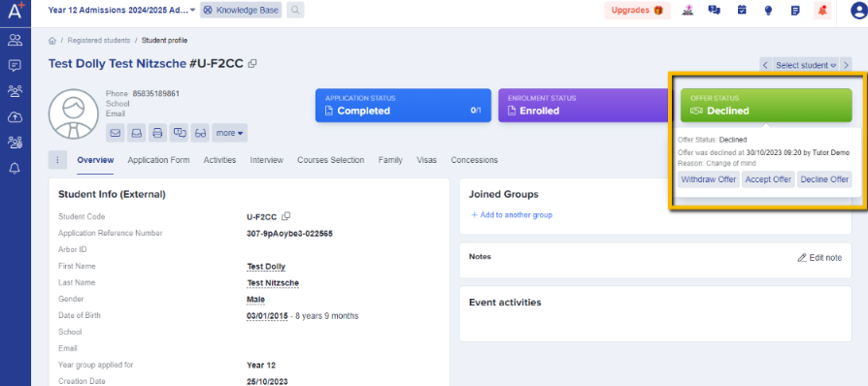Open the cloud upload icon in sidebar
This screenshot has width=868, height=386.
pos(16,117)
